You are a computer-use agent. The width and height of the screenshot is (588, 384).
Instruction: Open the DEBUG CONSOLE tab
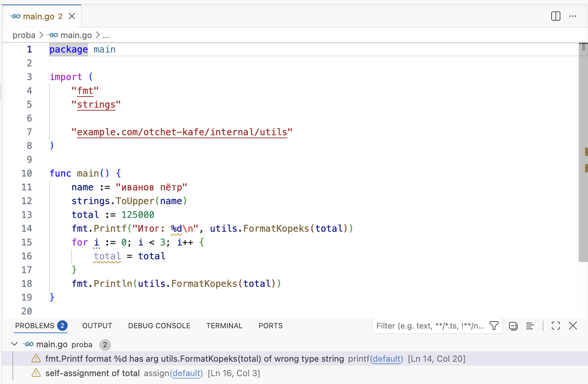pos(159,326)
